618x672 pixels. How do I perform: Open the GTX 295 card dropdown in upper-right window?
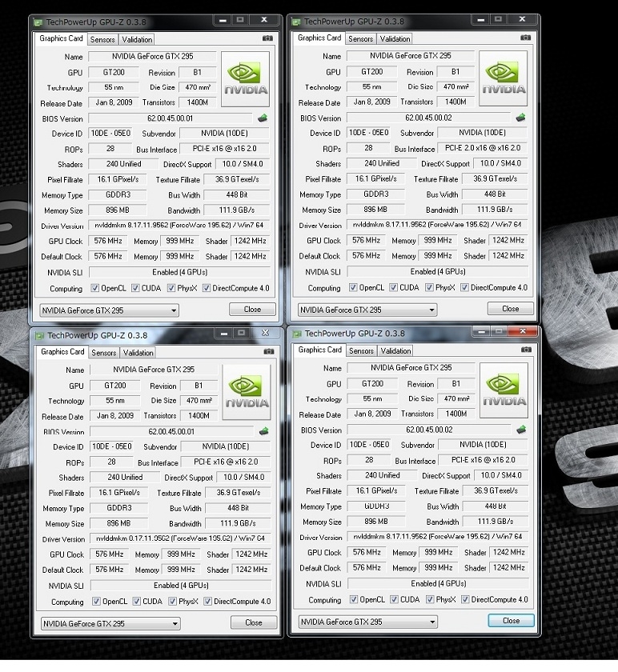(x=367, y=310)
